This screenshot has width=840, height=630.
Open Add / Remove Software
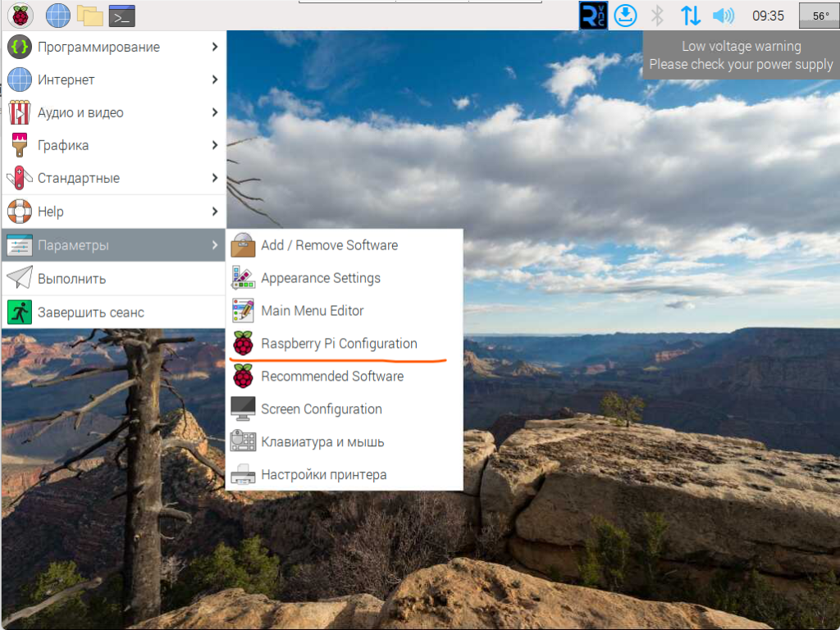point(345,244)
